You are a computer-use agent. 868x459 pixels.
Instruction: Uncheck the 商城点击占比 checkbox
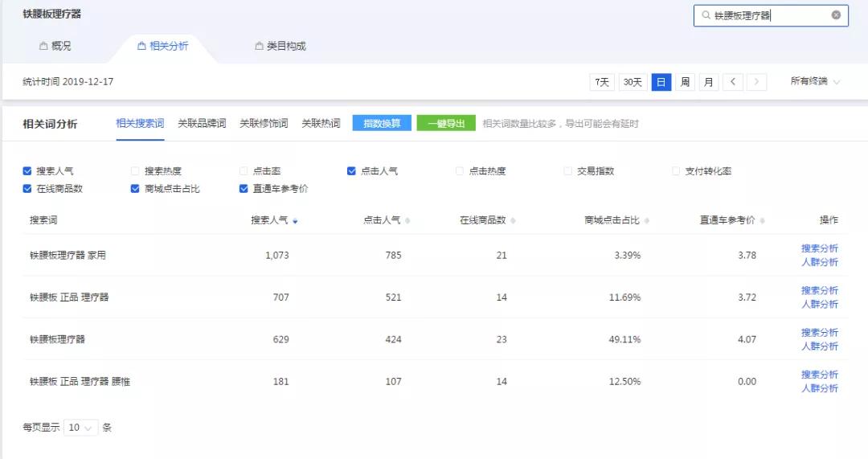tap(135, 189)
